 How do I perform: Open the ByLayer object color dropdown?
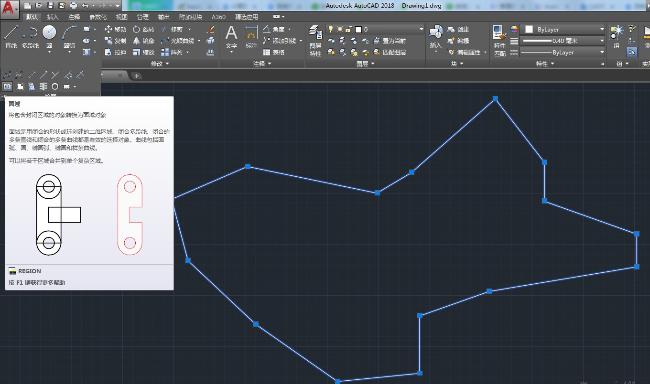point(563,29)
